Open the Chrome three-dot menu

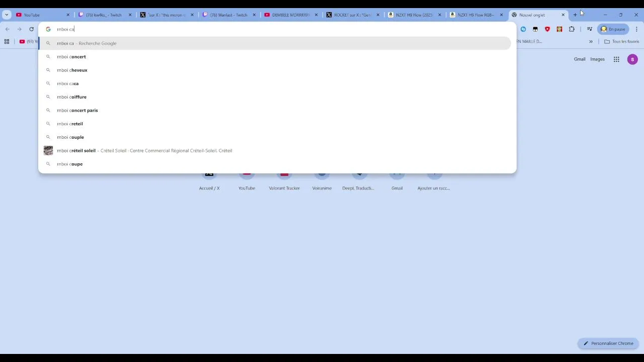636,29
